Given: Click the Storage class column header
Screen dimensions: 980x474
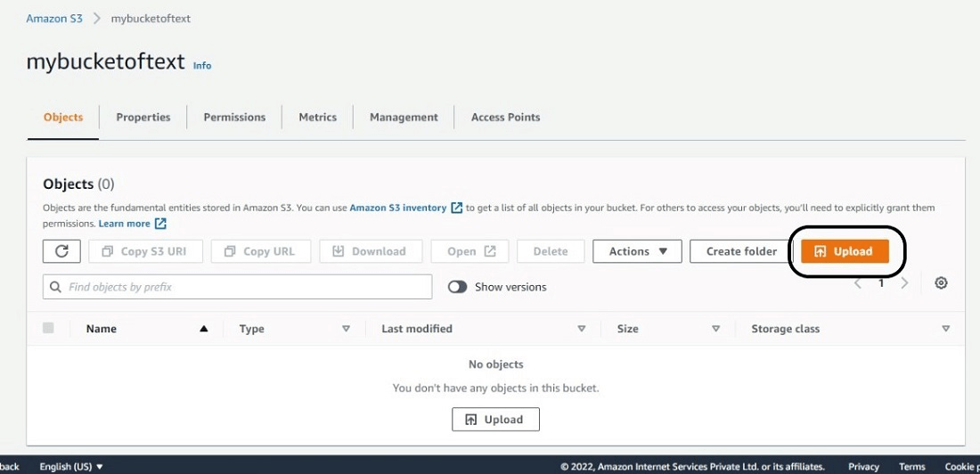Looking at the screenshot, I should (x=786, y=329).
